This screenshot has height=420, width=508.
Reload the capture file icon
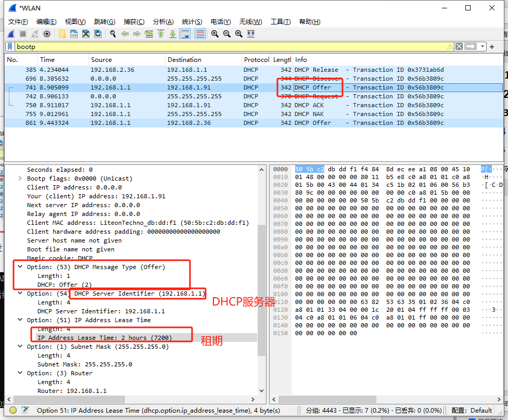(x=98, y=34)
